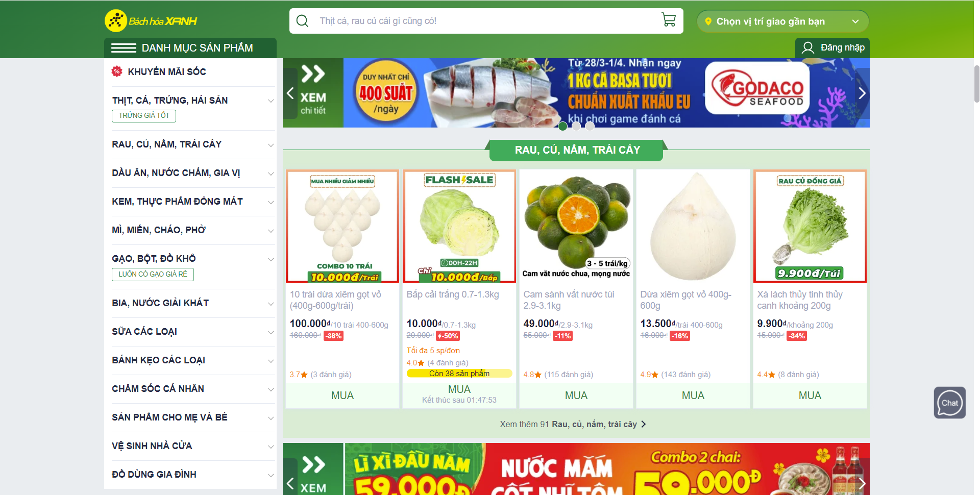Expand the Sữa các loại category
The width and height of the screenshot is (980, 495).
click(271, 332)
